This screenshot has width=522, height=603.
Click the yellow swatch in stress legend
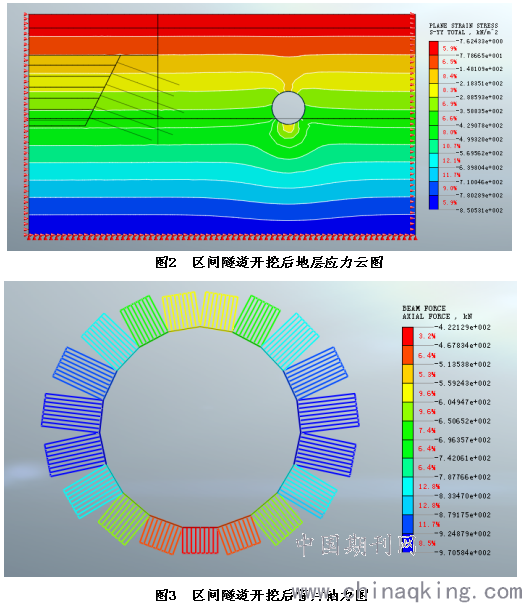coord(434,90)
